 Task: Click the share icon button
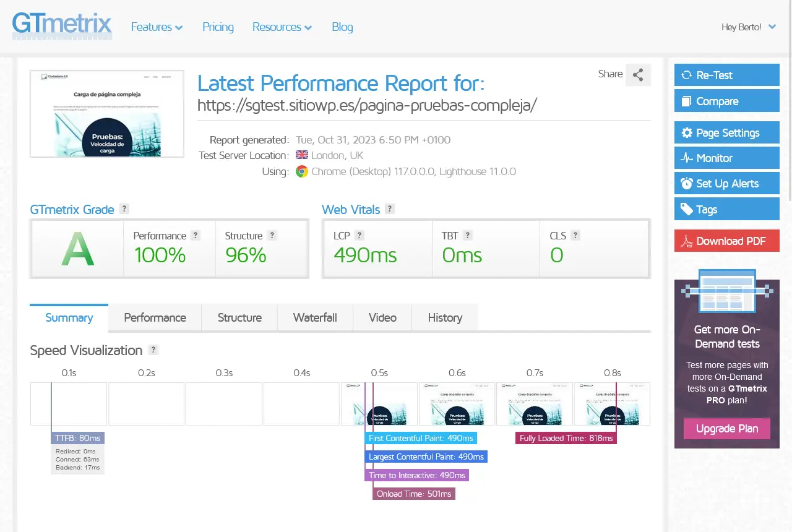638,75
